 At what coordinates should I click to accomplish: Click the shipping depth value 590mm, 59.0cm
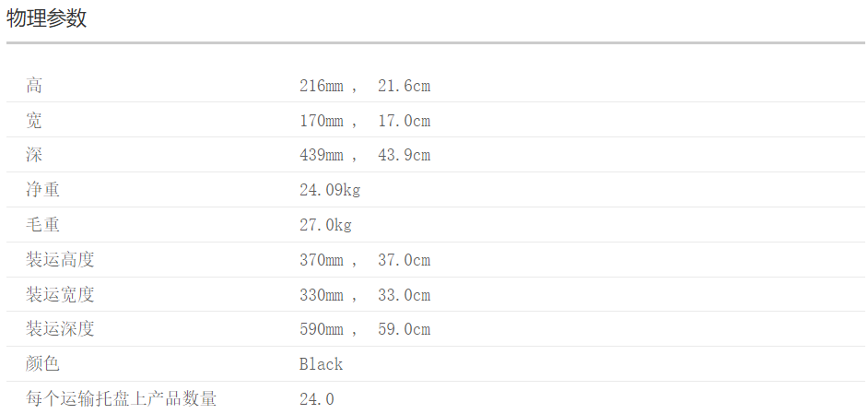[x=365, y=329]
